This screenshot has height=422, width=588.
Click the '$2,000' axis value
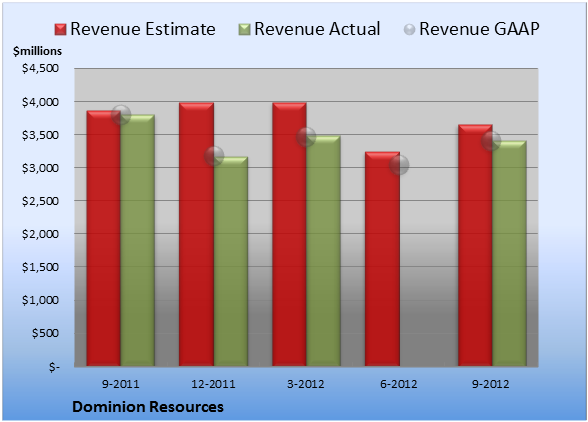40,234
